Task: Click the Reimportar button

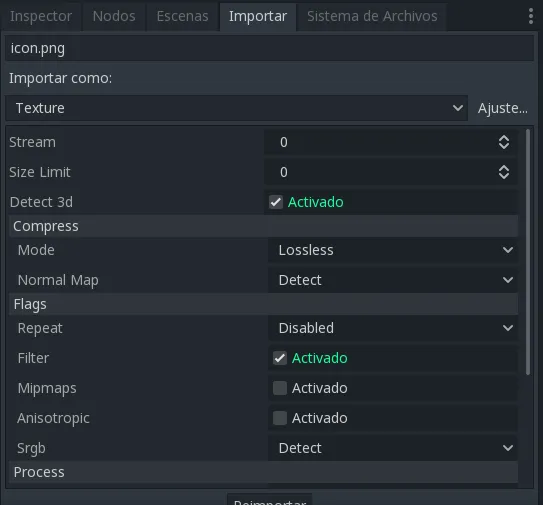Action: pyautogui.click(x=270, y=500)
